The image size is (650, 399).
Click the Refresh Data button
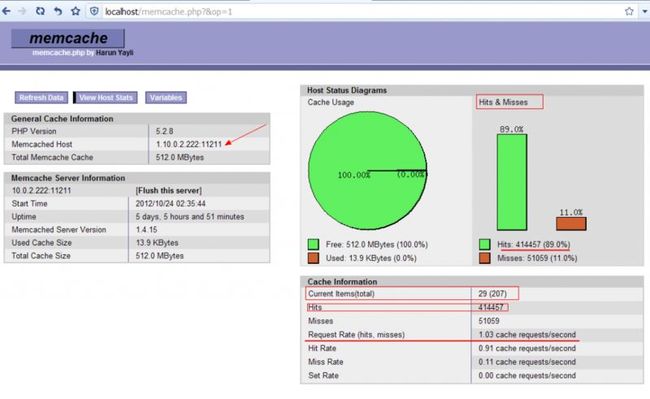pos(41,98)
